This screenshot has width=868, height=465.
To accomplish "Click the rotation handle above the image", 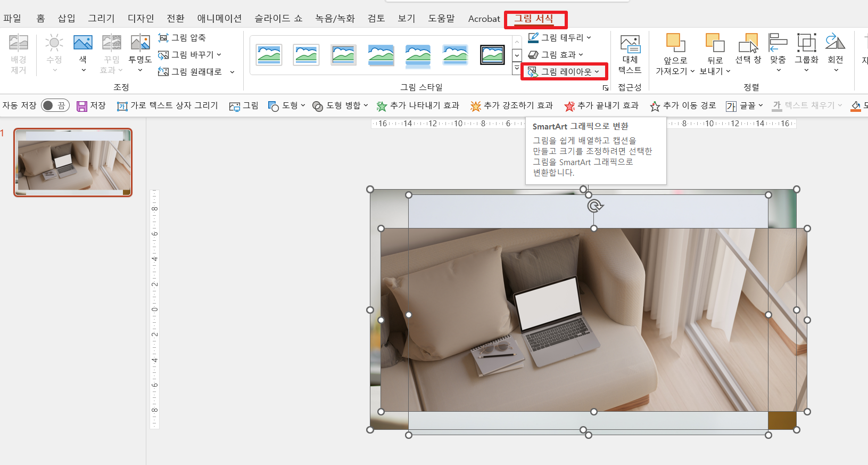I will [594, 206].
